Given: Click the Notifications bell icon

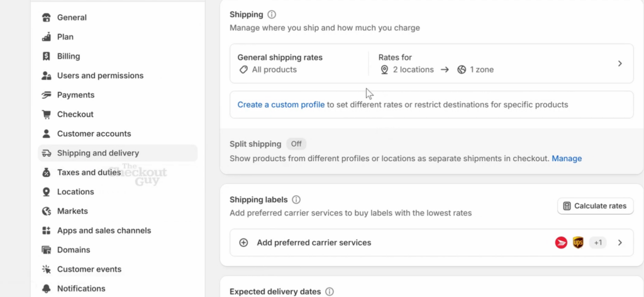Looking at the screenshot, I should point(47,289).
